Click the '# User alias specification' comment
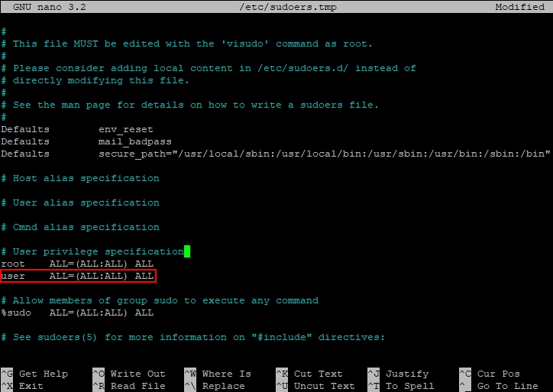The height and width of the screenshot is (392, 553). click(80, 202)
